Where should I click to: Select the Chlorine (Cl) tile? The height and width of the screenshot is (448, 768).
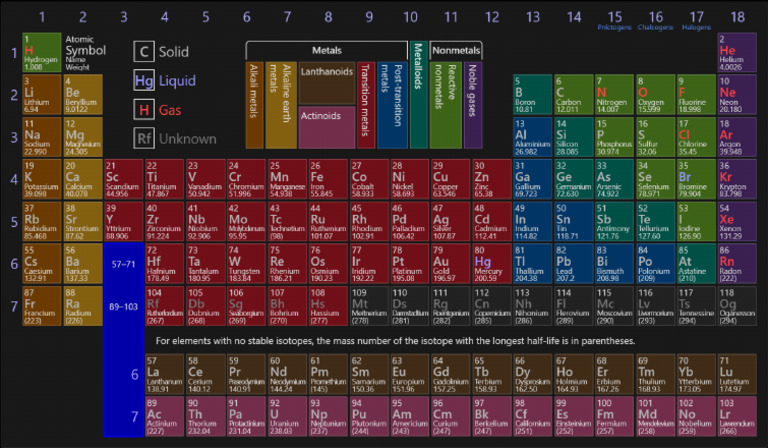click(x=696, y=137)
